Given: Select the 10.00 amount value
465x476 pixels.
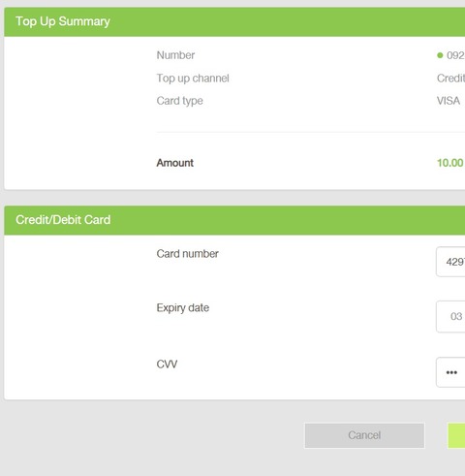Looking at the screenshot, I should [x=450, y=163].
